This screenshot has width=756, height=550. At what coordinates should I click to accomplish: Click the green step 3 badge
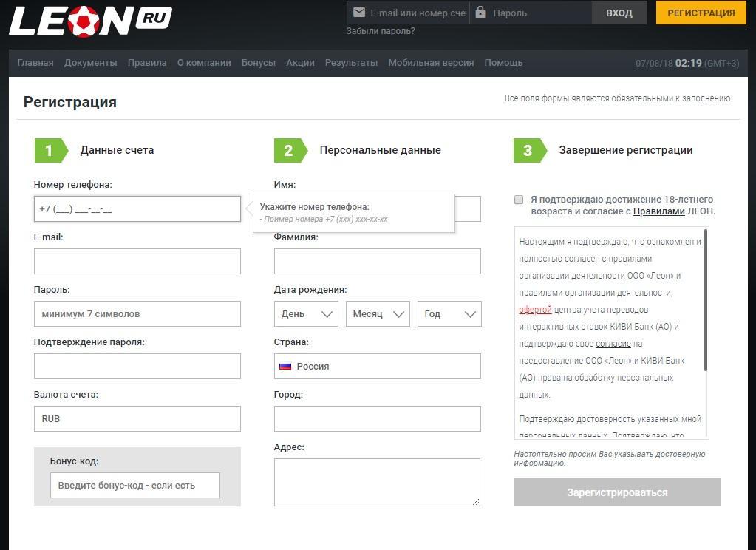tap(528, 150)
